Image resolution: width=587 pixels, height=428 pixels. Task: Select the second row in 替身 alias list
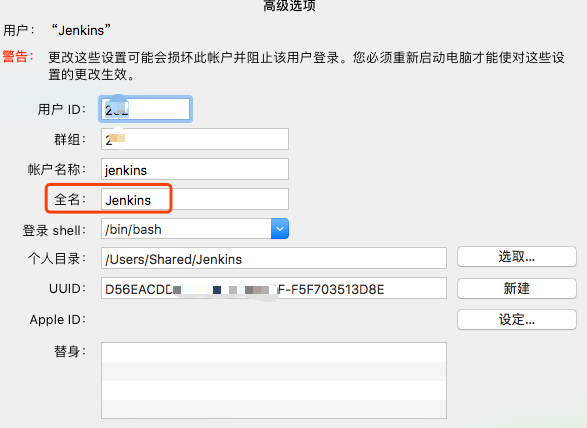pyautogui.click(x=274, y=371)
